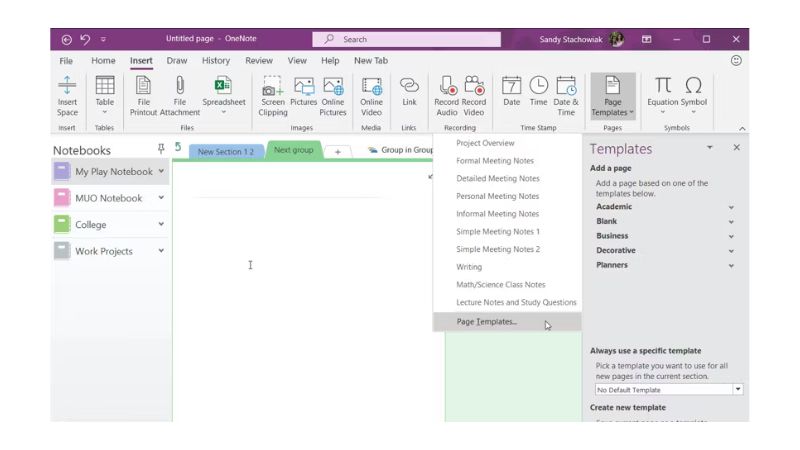Choose Project Overview template
Viewport: 800px width, 450px height.
click(x=485, y=143)
